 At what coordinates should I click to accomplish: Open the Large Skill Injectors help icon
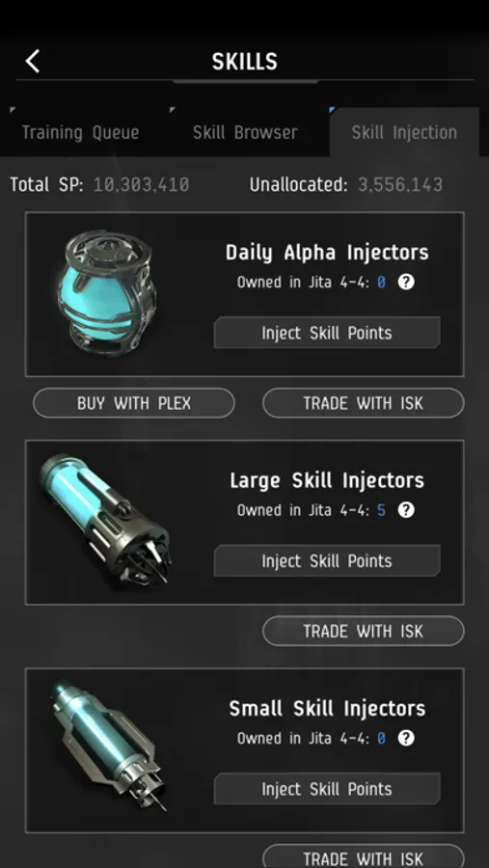[406, 510]
